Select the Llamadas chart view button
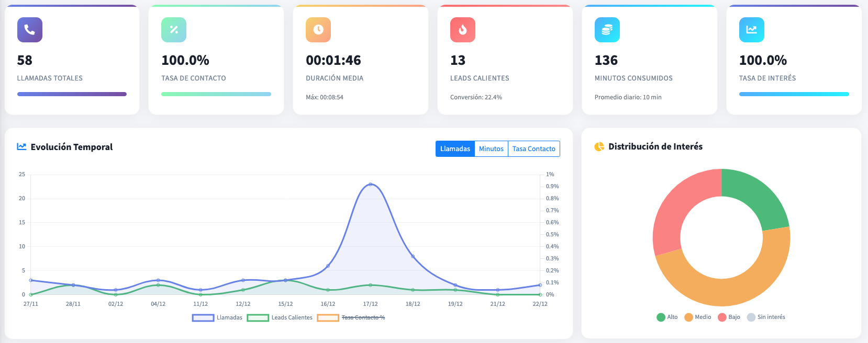Screen dimensions: 868x343 point(455,149)
